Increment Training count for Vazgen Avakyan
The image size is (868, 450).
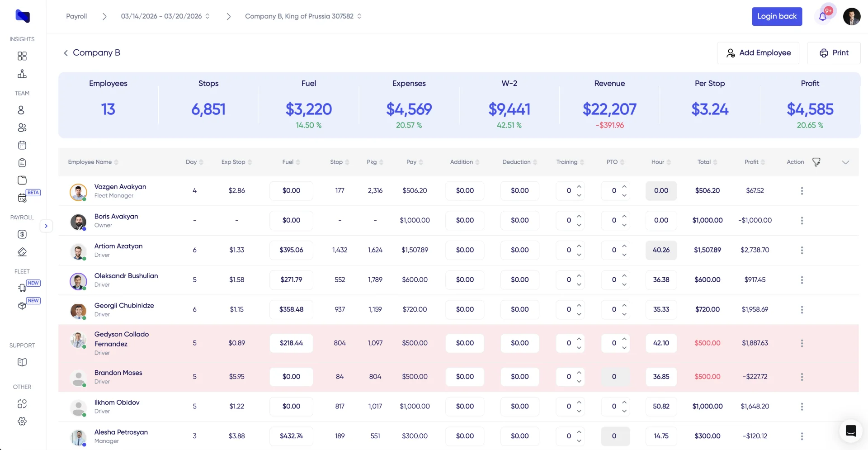579,186
